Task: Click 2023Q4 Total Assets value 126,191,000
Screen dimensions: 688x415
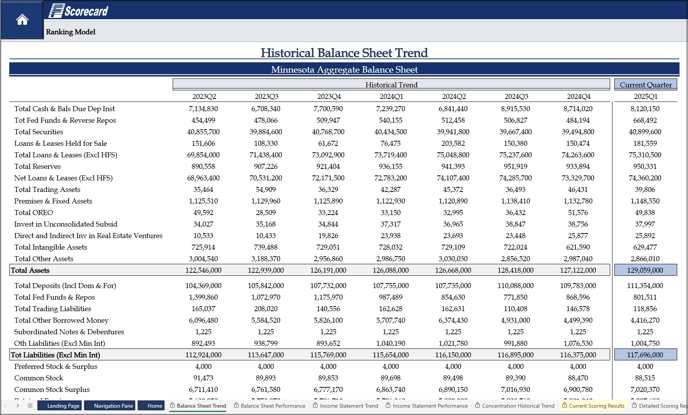Action: [x=328, y=270]
